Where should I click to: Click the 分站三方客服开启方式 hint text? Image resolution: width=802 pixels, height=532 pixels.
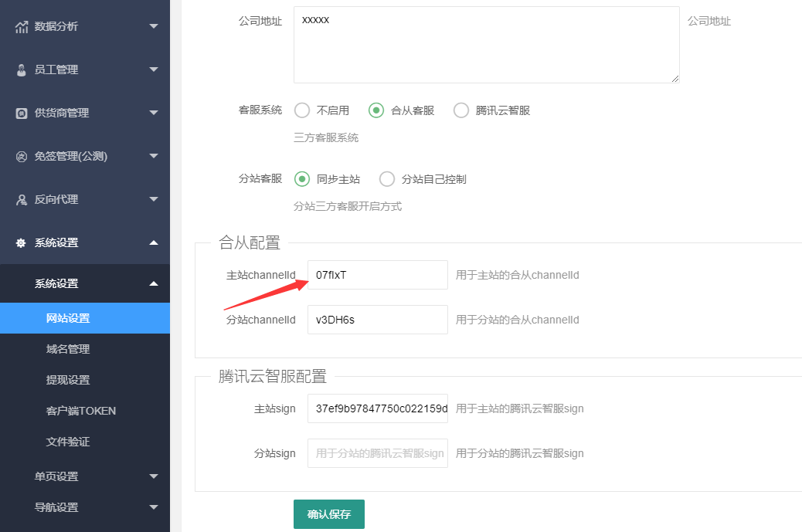tap(347, 206)
